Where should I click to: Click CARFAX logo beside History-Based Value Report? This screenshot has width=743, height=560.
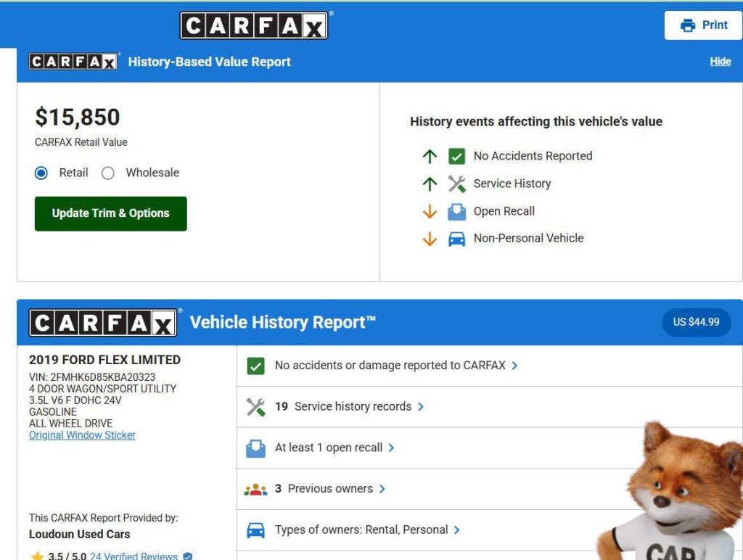(x=73, y=62)
